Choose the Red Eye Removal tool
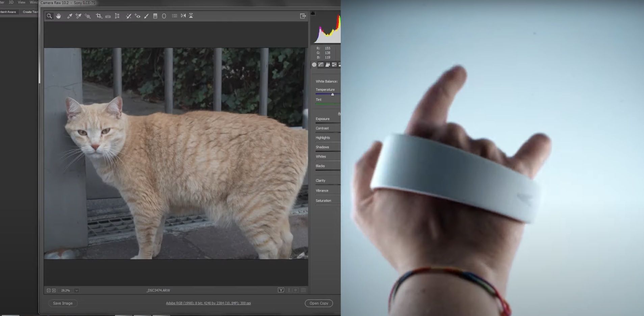 click(137, 16)
